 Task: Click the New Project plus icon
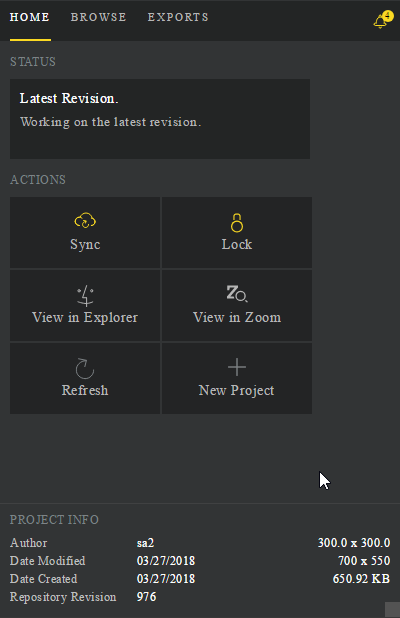point(237,367)
